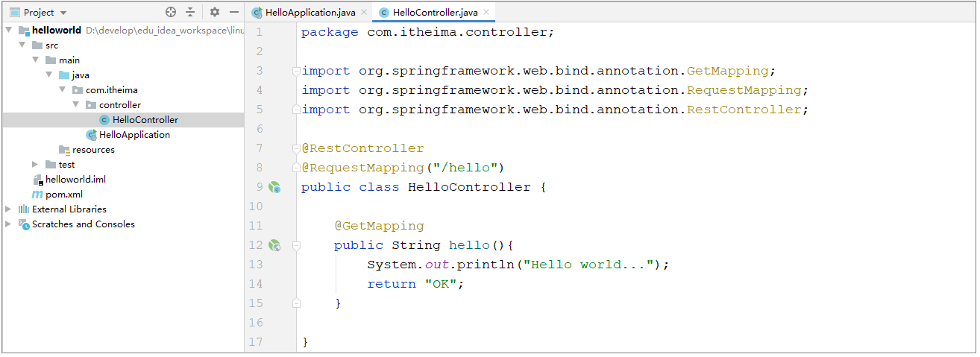This screenshot has width=980, height=357.
Task: Click the collapse all icon in Project panel
Action: pos(190,12)
